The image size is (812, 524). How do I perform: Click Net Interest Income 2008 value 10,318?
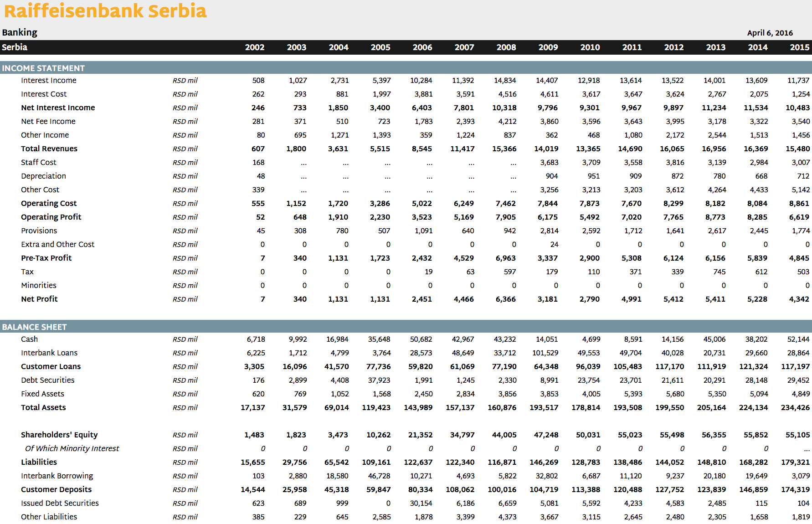point(504,108)
